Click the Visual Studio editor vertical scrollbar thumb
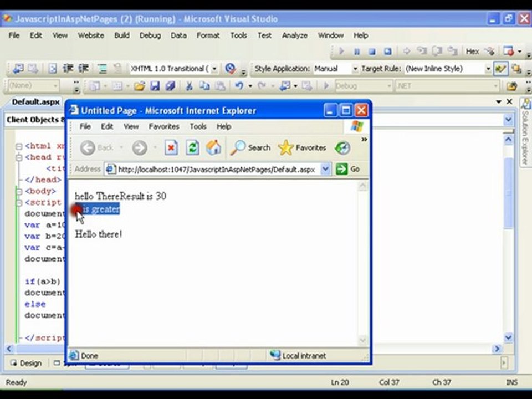Image resolution: width=532 pixels, height=399 pixels. pyautogui.click(x=508, y=193)
